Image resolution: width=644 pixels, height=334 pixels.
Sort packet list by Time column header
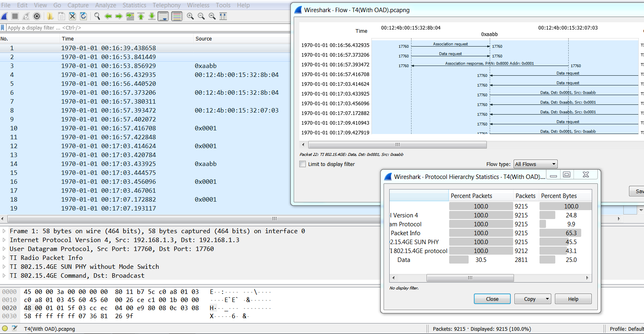pos(127,39)
